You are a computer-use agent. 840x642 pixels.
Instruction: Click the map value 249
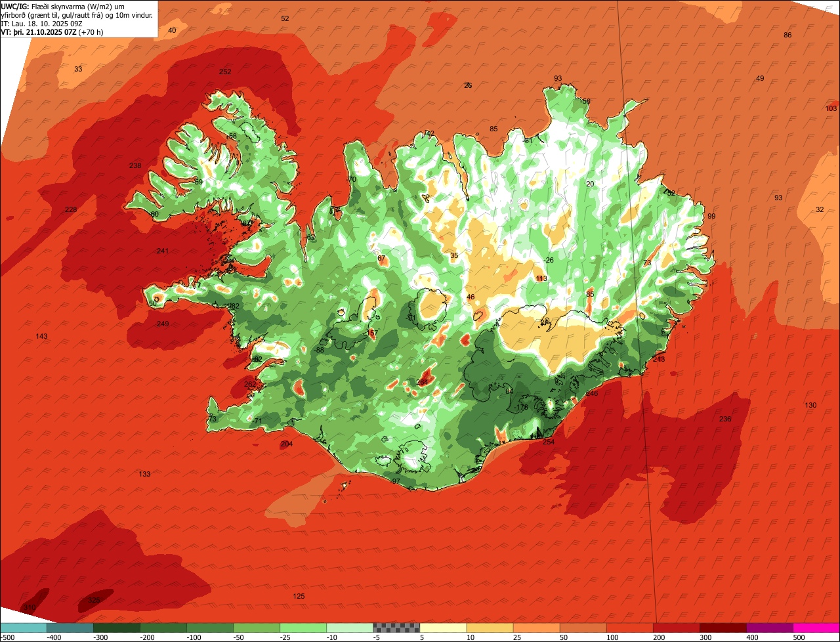pos(163,324)
